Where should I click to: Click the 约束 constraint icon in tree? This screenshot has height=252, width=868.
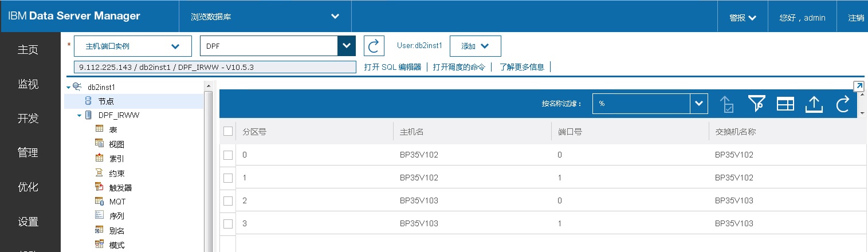[x=99, y=172]
